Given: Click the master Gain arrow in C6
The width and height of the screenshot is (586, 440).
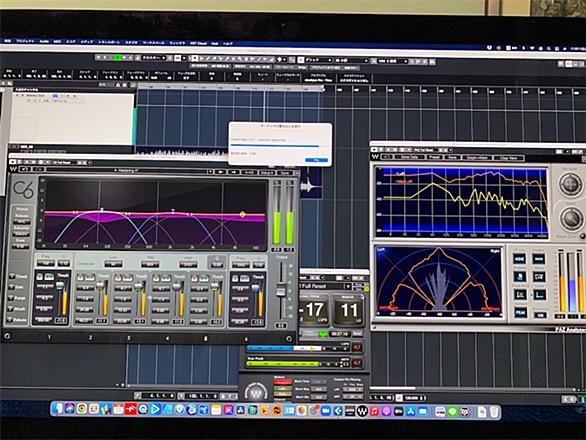Looking at the screenshot, I should click(x=11, y=287).
